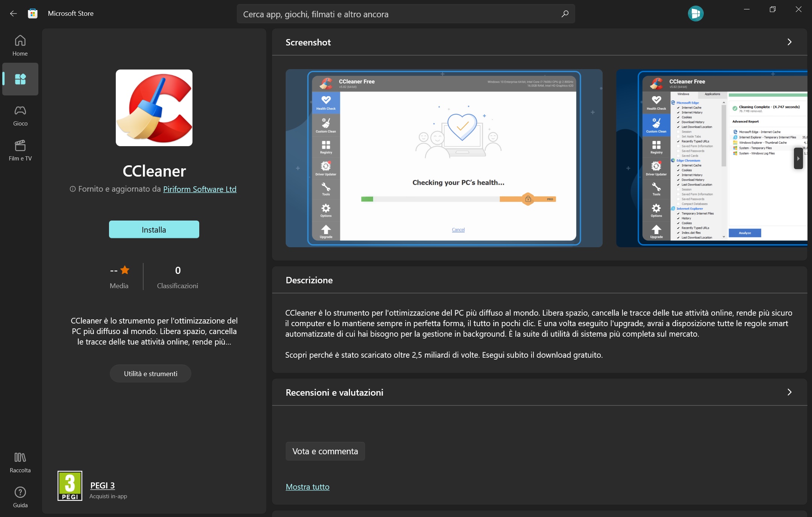812x517 pixels.
Task: Click Vota e commenta button
Action: [325, 451]
